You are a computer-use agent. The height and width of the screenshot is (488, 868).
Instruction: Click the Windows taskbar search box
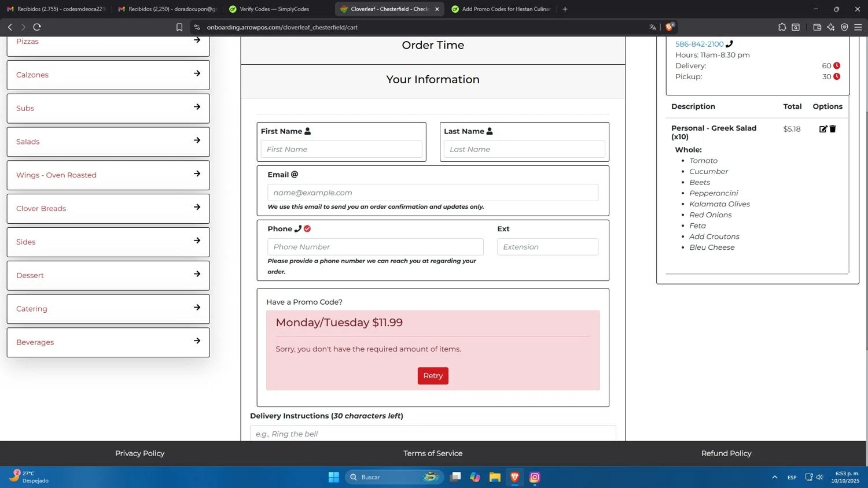tap(394, 477)
